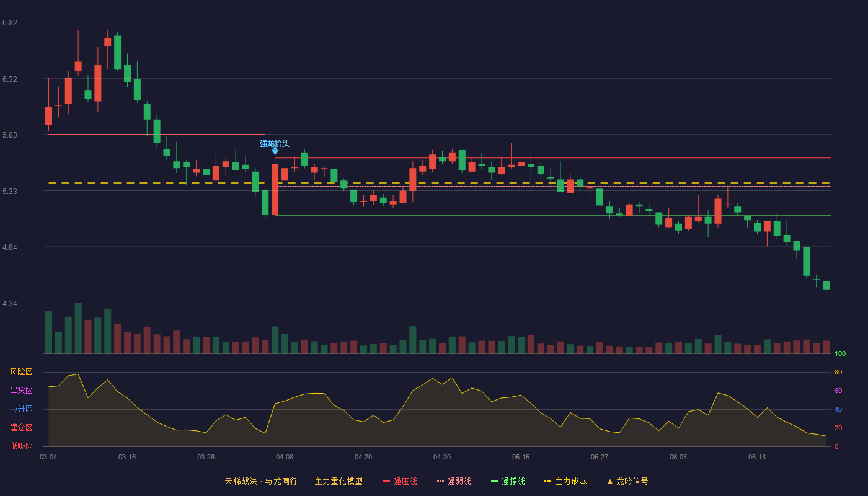Click the 80 indicator axis value
The width and height of the screenshot is (868, 496).
838,372
